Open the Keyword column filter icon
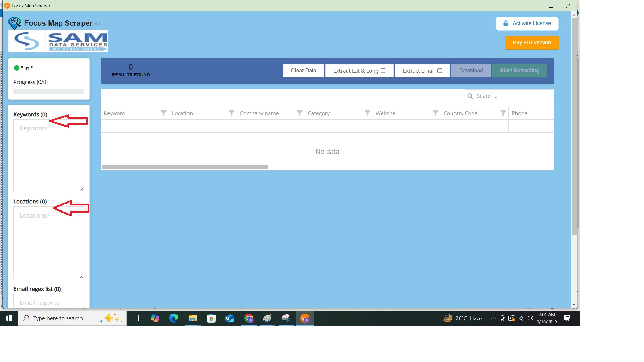Image resolution: width=644 pixels, height=362 pixels. 163,113
